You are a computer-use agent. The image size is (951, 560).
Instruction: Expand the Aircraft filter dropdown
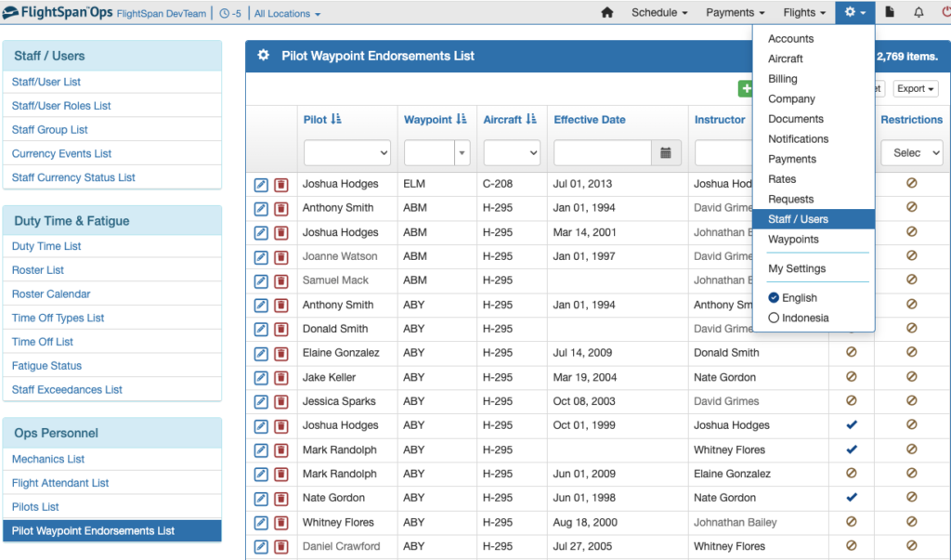511,152
